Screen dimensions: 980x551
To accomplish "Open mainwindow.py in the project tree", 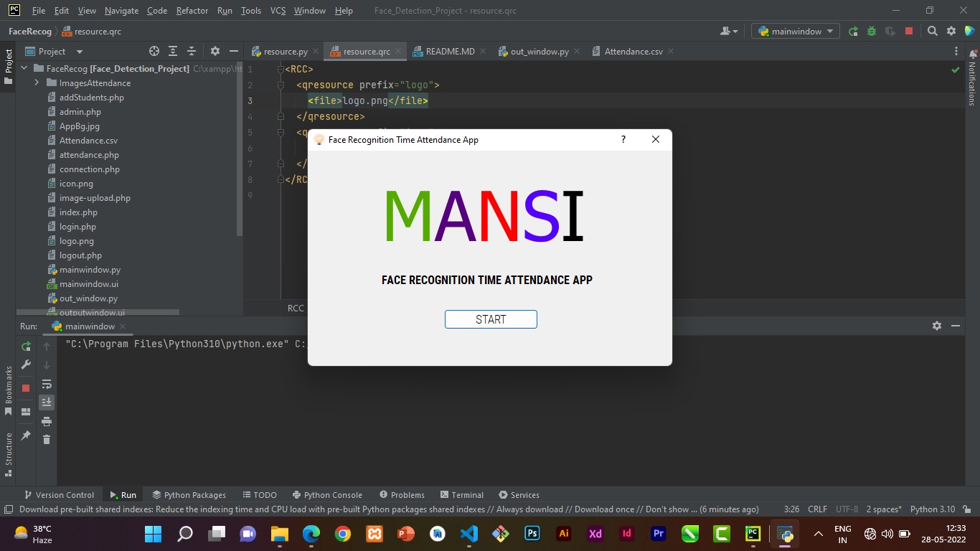I will (x=90, y=270).
